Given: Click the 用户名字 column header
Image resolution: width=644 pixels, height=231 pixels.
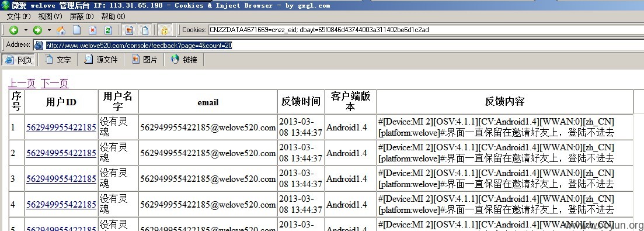Looking at the screenshot, I should tap(118, 102).
